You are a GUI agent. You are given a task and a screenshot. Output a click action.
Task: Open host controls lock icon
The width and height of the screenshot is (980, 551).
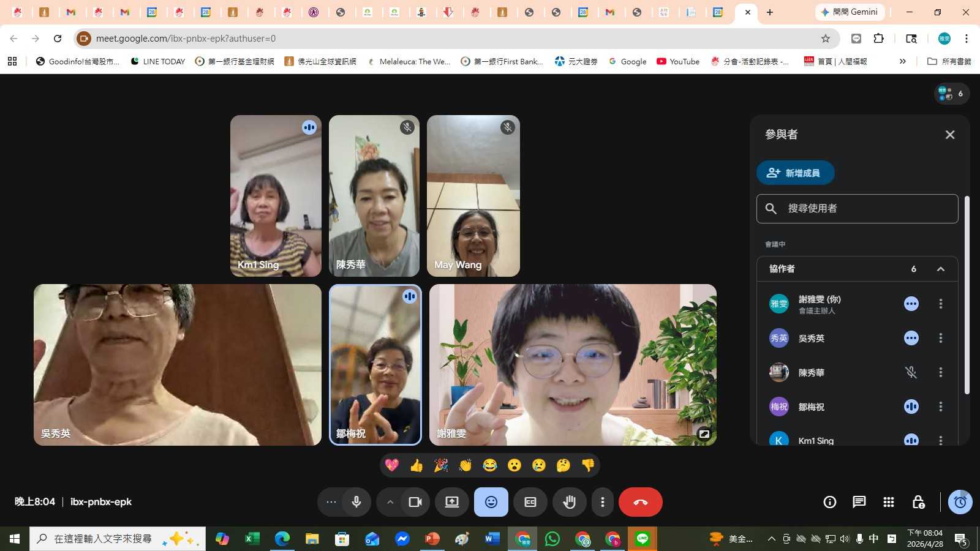pyautogui.click(x=918, y=502)
